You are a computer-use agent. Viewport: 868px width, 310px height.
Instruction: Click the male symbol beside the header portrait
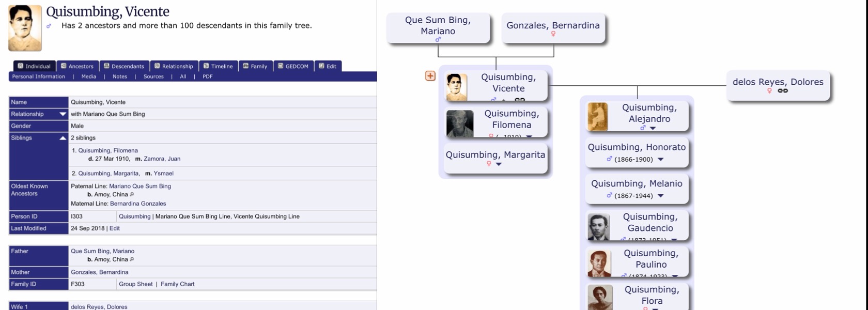click(x=49, y=26)
